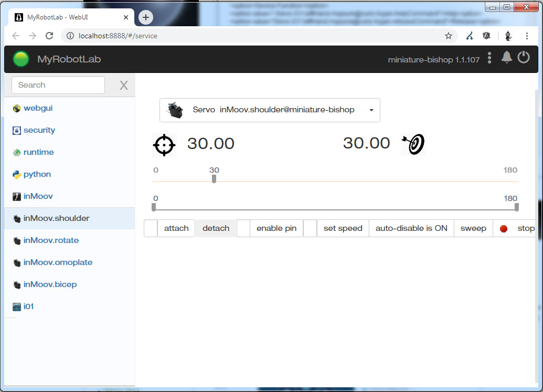Click the attach button

coord(176,228)
